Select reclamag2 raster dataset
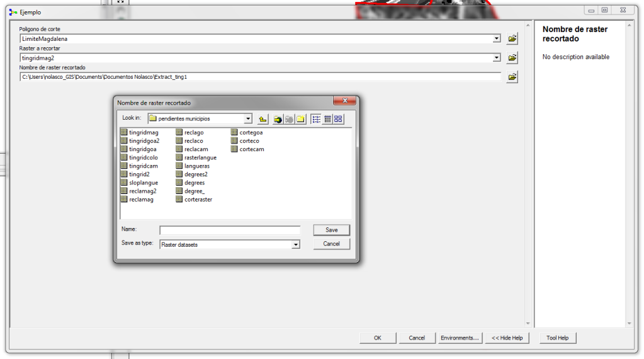Image resolution: width=644 pixels, height=359 pixels. pos(138,191)
